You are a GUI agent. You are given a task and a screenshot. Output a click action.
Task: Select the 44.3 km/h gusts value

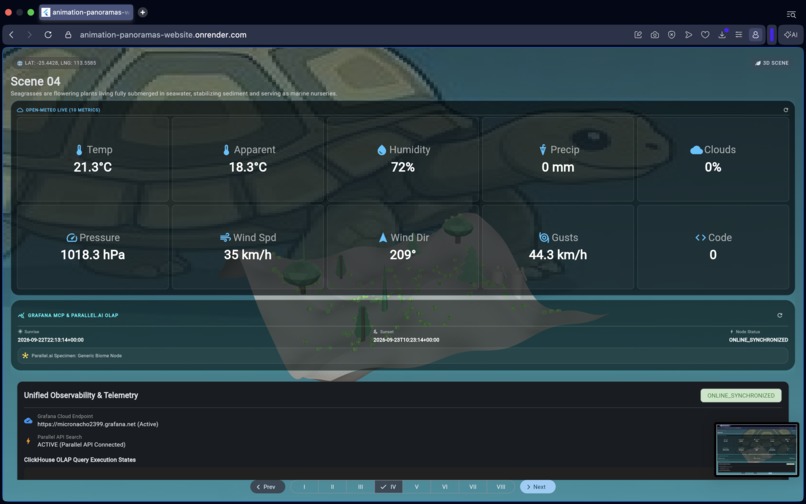[558, 255]
